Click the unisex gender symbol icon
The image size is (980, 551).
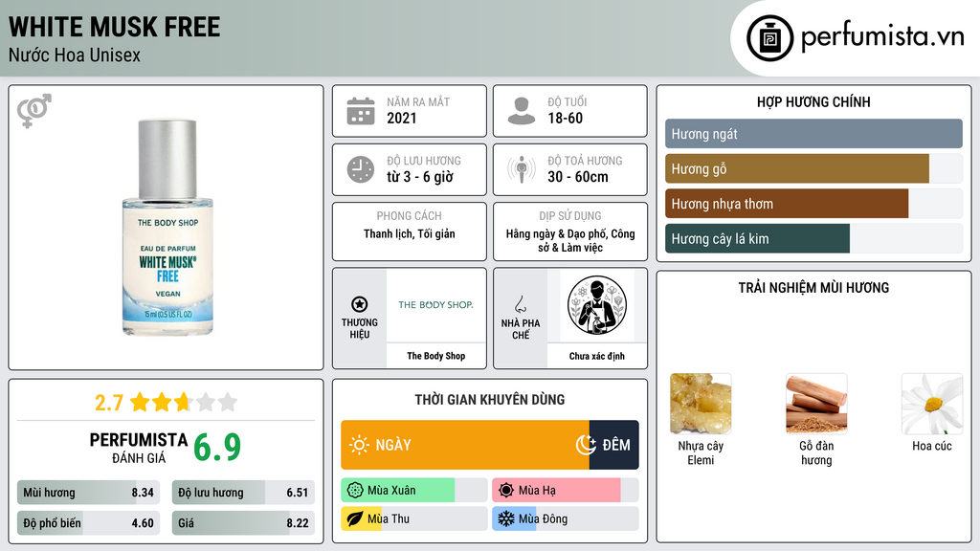click(34, 111)
